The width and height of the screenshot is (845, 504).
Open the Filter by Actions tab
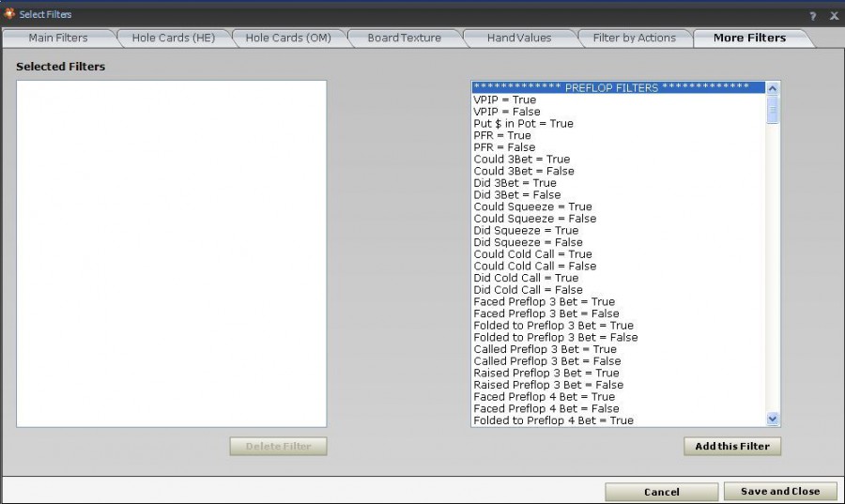click(x=634, y=38)
